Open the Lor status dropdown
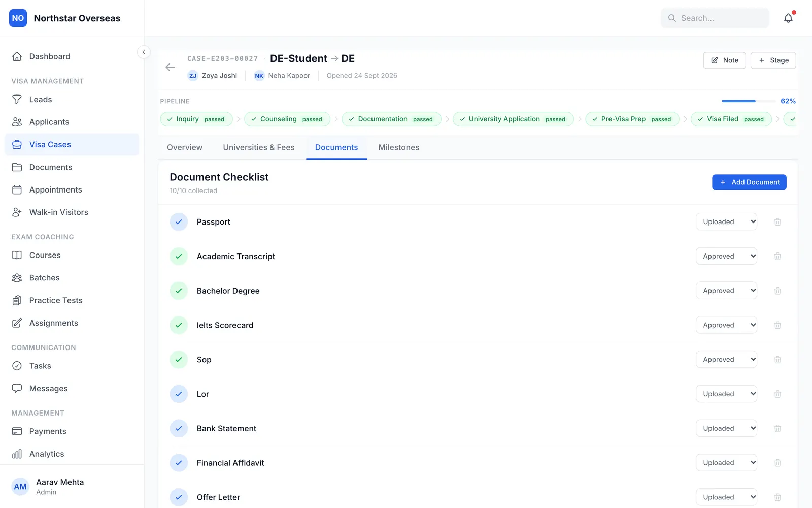 point(726,394)
